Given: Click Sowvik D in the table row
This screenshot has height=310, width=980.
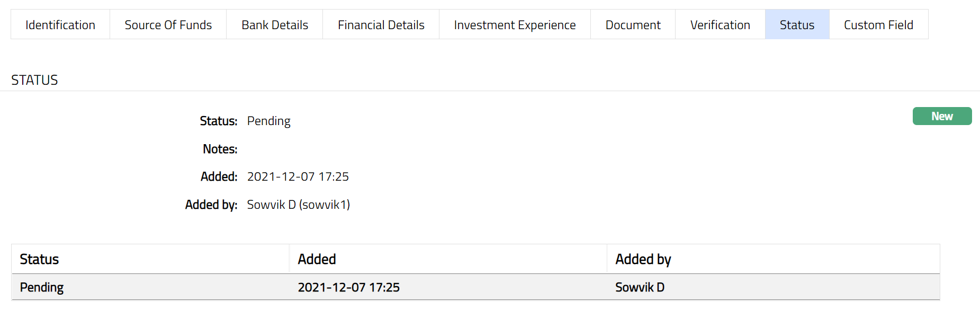Looking at the screenshot, I should point(640,287).
